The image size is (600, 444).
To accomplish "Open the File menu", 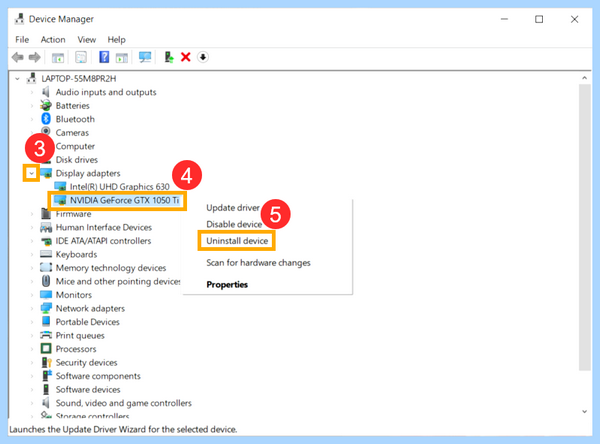I will click(x=22, y=39).
